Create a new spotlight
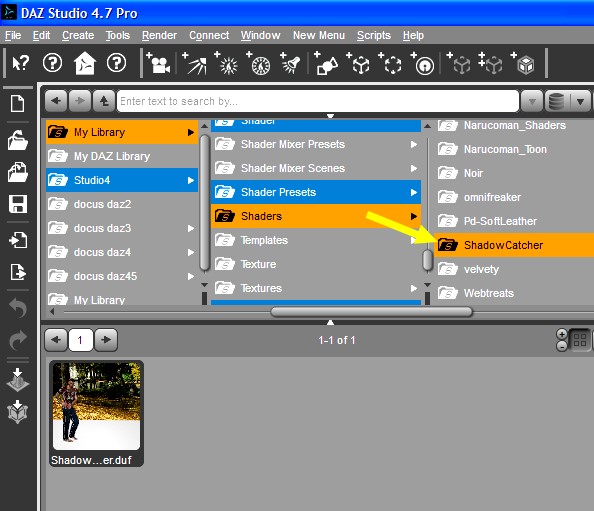The width and height of the screenshot is (594, 511). click(x=291, y=63)
